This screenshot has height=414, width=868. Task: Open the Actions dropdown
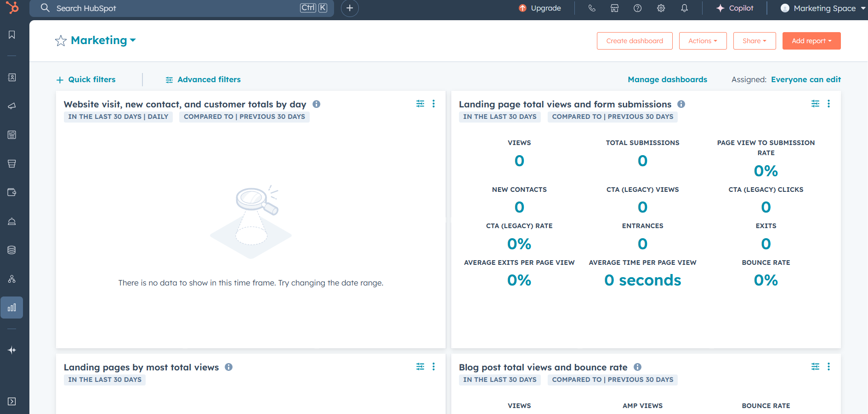pyautogui.click(x=703, y=41)
